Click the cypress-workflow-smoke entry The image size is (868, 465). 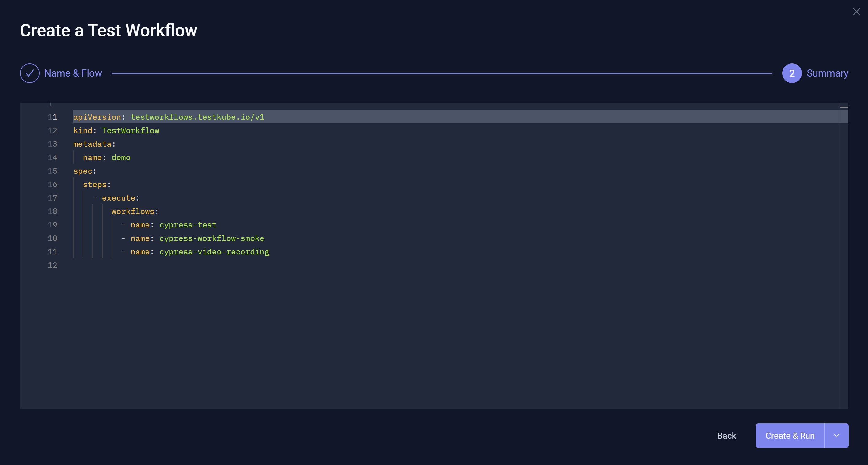click(x=211, y=238)
